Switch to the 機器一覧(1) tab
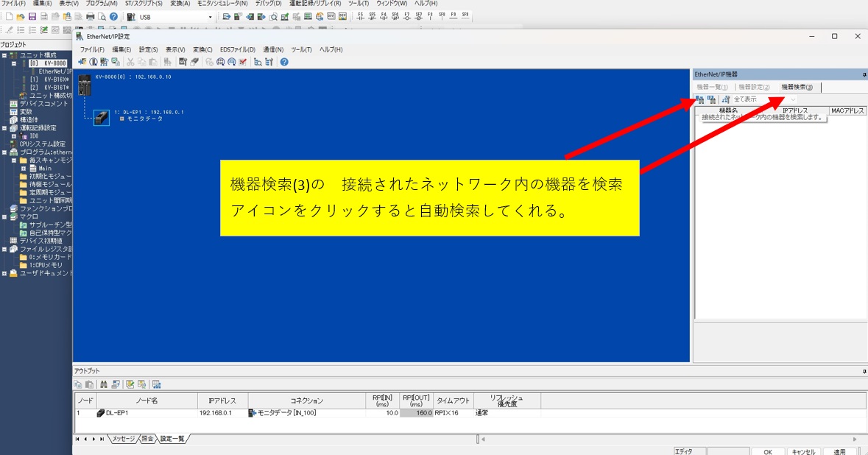This screenshot has width=868, height=455. [712, 87]
